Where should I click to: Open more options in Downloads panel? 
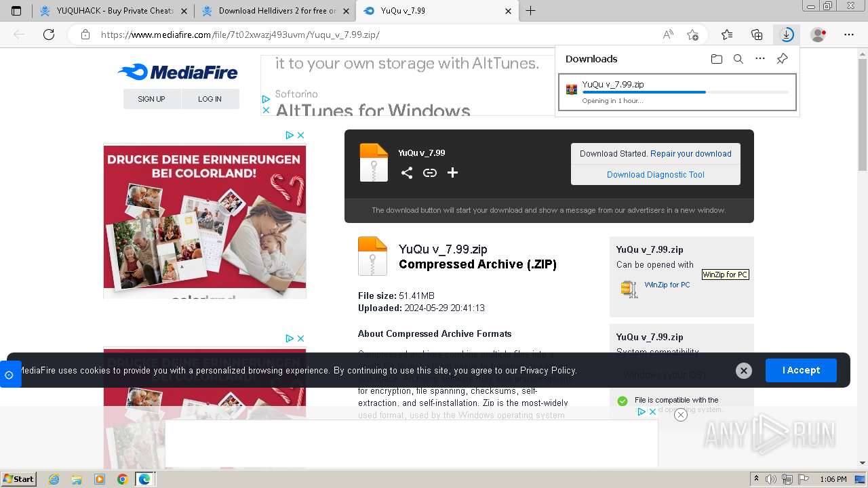click(760, 59)
